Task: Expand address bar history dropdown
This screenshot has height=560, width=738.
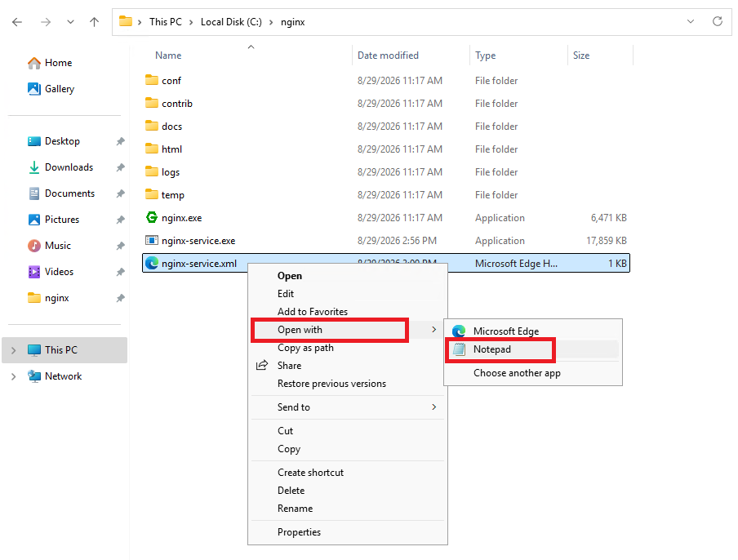Action: pos(691,21)
